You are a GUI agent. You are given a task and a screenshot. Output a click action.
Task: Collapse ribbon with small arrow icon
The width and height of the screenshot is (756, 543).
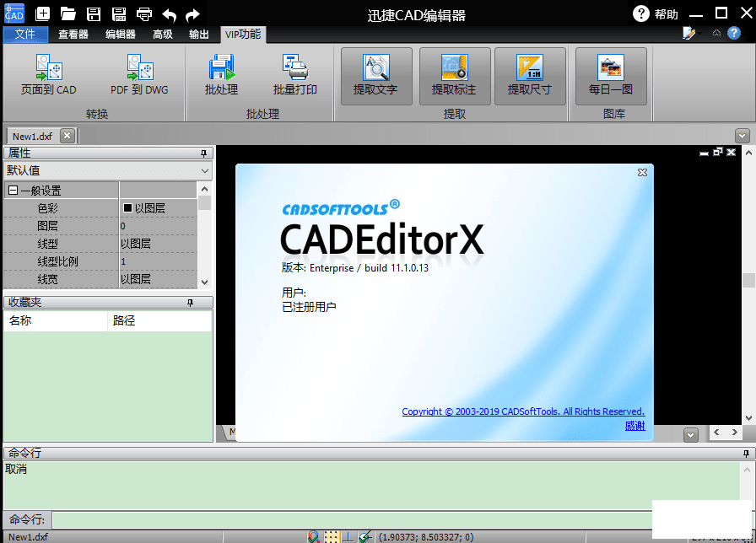(716, 33)
